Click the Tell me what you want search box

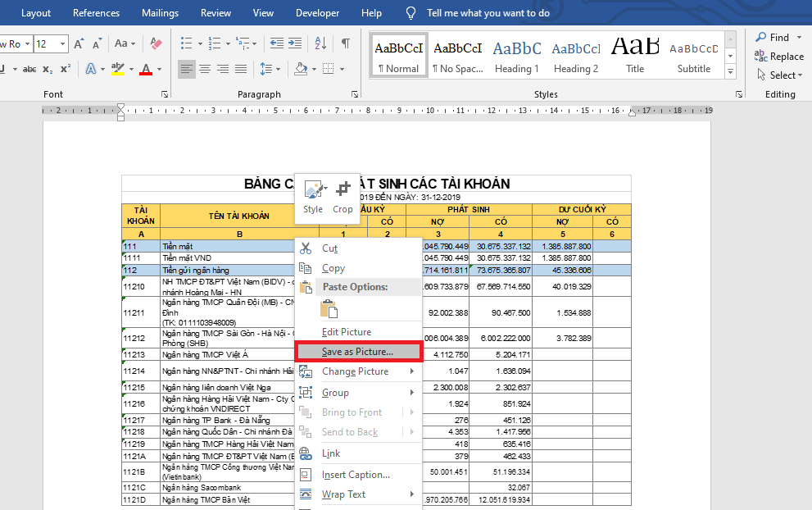pos(488,13)
